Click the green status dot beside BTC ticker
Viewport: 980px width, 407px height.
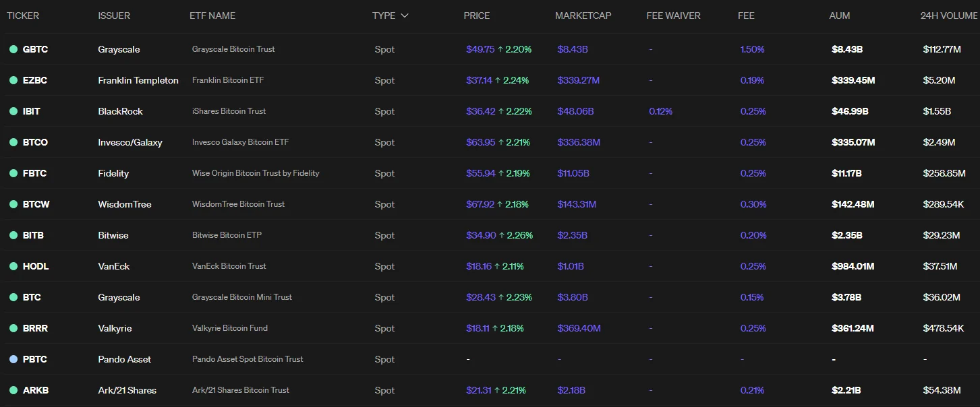click(x=13, y=297)
